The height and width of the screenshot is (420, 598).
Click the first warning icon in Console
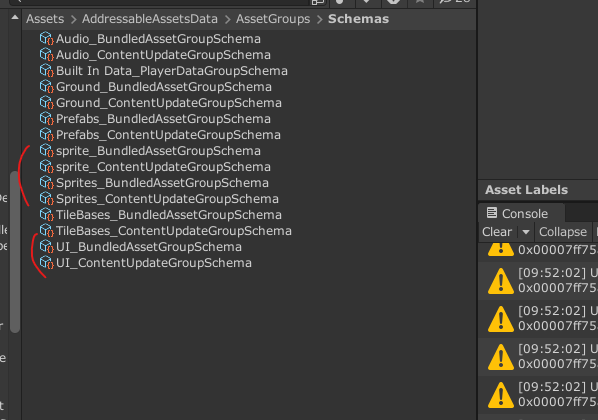[501, 249]
